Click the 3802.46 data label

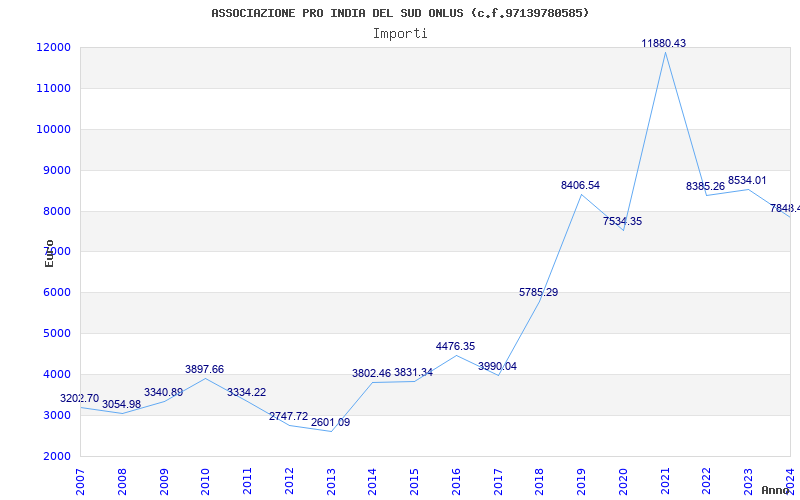371,373
